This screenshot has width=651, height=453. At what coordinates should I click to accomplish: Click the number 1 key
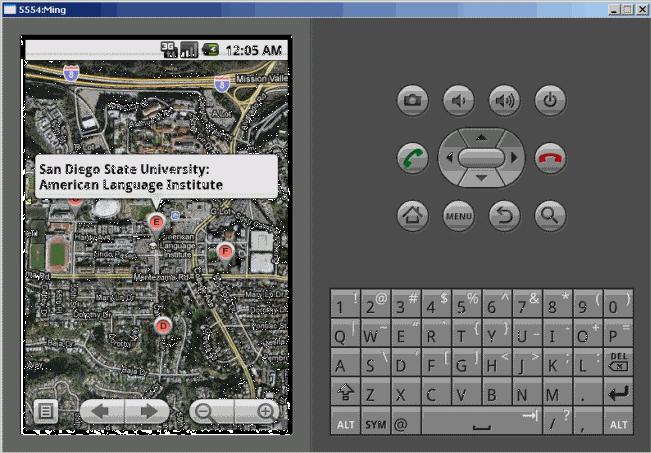coord(345,304)
